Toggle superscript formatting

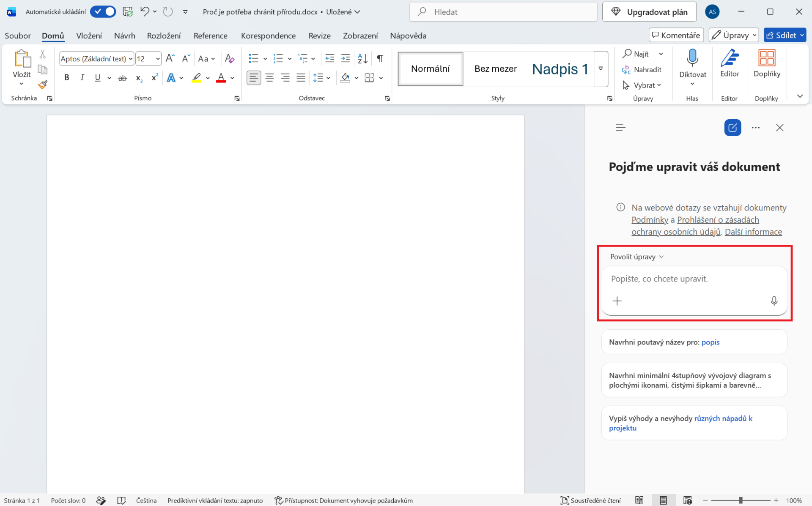[x=155, y=77]
